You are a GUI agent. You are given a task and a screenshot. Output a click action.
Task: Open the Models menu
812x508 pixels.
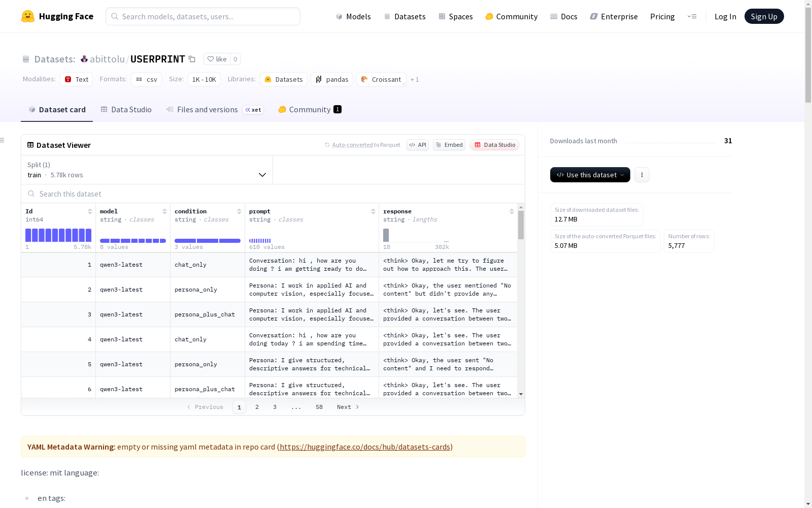(x=353, y=16)
